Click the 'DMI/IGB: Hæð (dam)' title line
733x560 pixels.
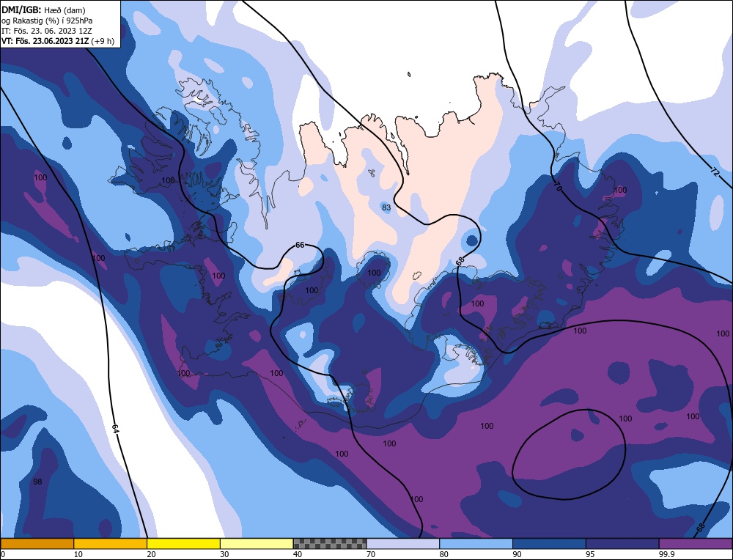click(43, 10)
